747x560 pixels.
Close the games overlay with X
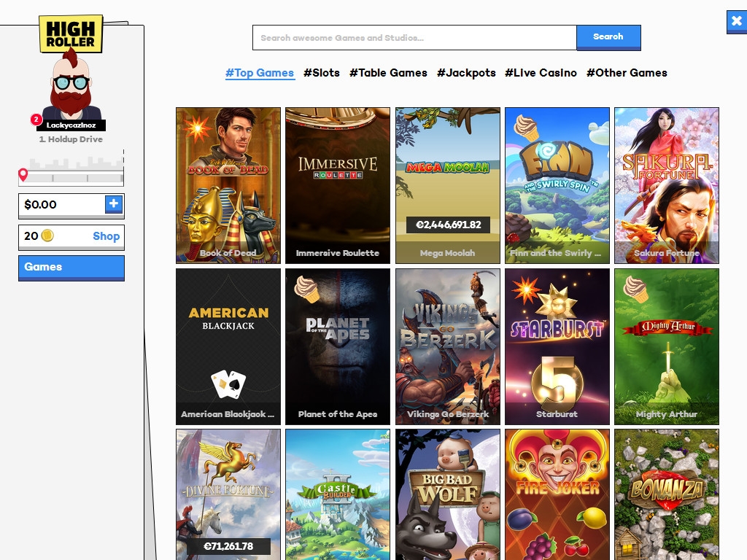tap(736, 21)
